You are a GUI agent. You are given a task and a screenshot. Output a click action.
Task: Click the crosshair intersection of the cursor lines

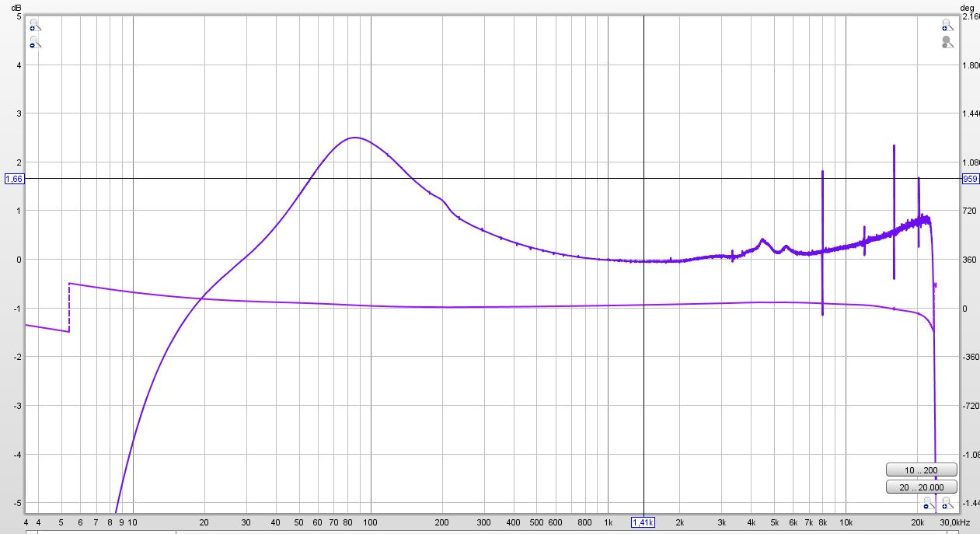643,179
